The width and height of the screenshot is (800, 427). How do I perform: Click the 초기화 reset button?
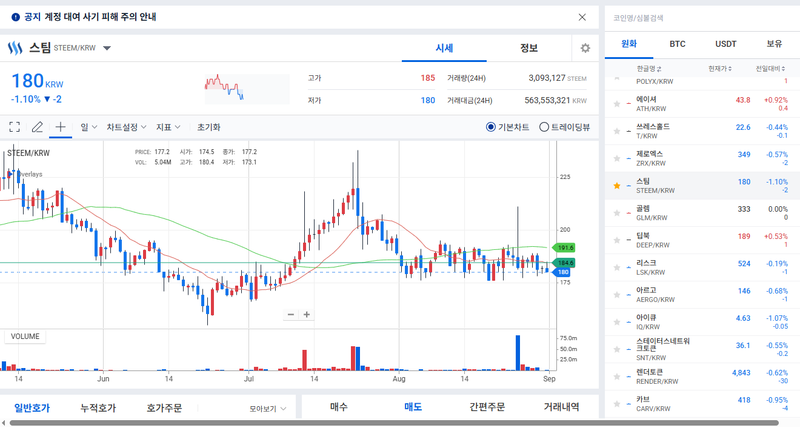pos(209,127)
